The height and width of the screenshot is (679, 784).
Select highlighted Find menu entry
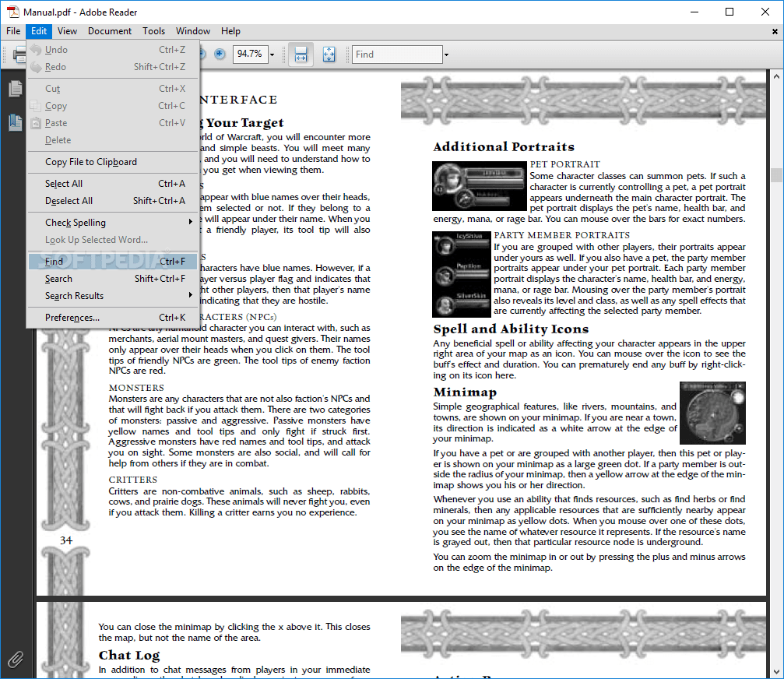point(113,261)
